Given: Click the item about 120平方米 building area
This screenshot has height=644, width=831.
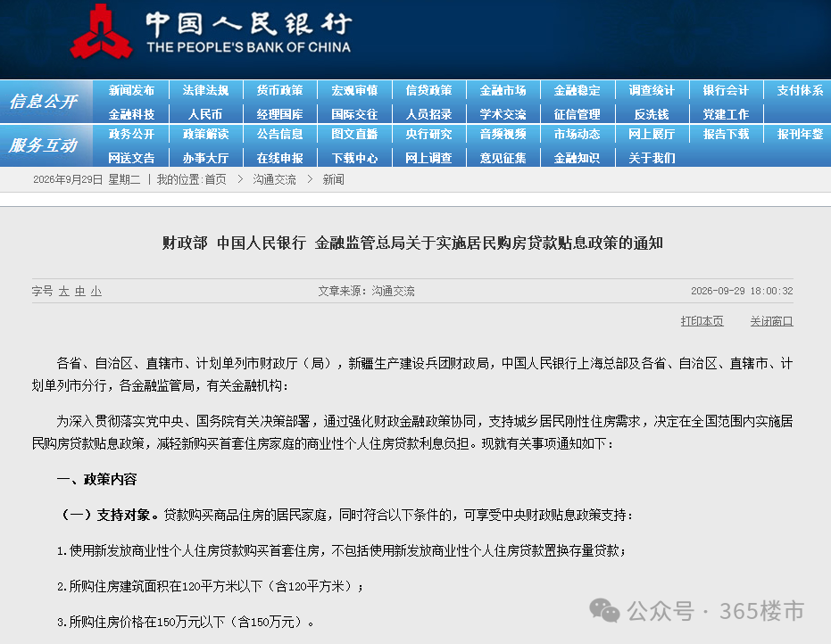Looking at the screenshot, I should pyautogui.click(x=210, y=586).
